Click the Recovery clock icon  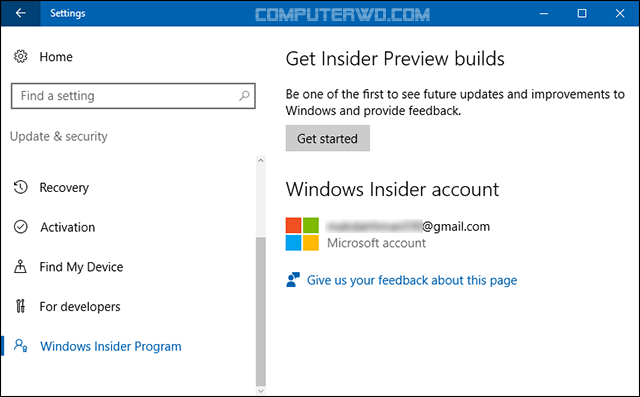pos(20,187)
